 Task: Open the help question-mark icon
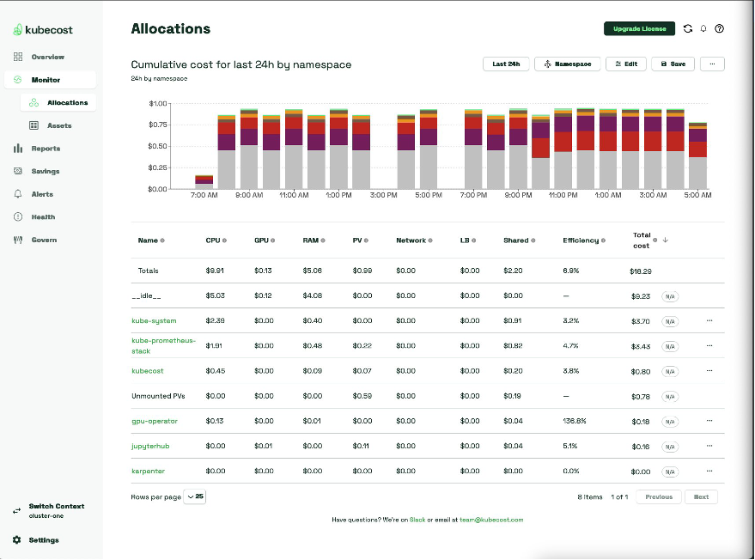tap(720, 28)
